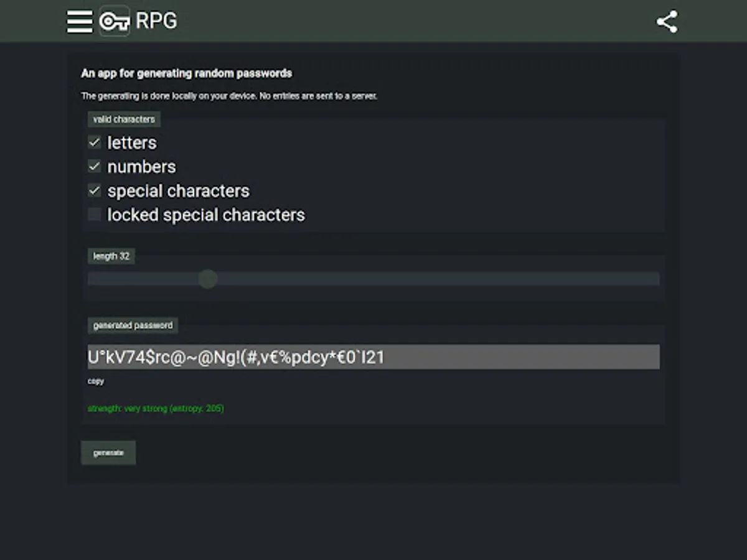747x560 pixels.
Task: Click the 'locked special characters' label text
Action: pos(206,215)
